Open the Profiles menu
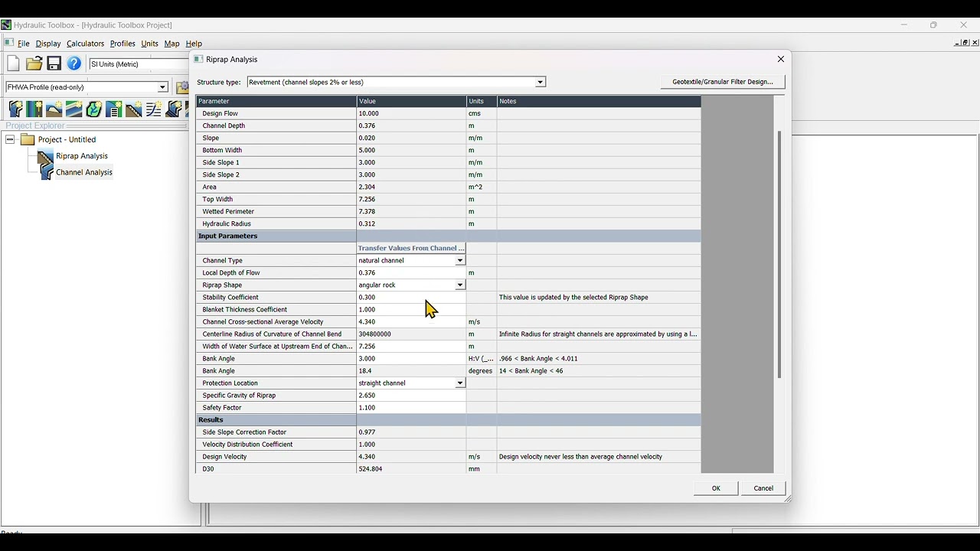Viewport: 980px width, 551px height. [x=122, y=44]
